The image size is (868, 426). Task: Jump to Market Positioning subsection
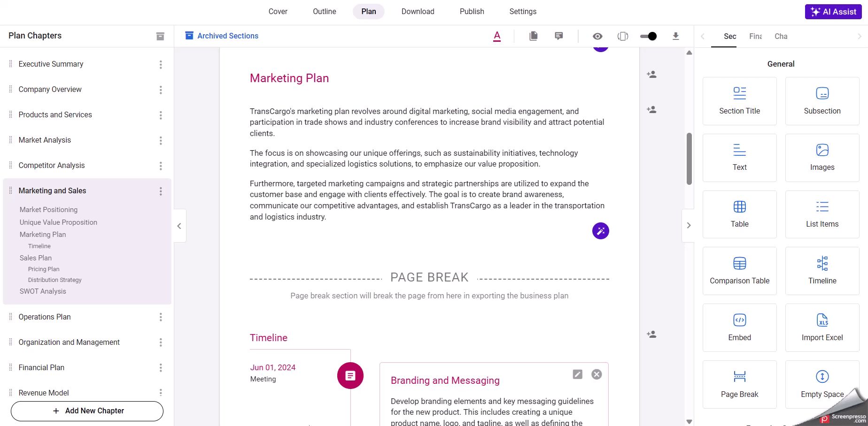click(48, 210)
